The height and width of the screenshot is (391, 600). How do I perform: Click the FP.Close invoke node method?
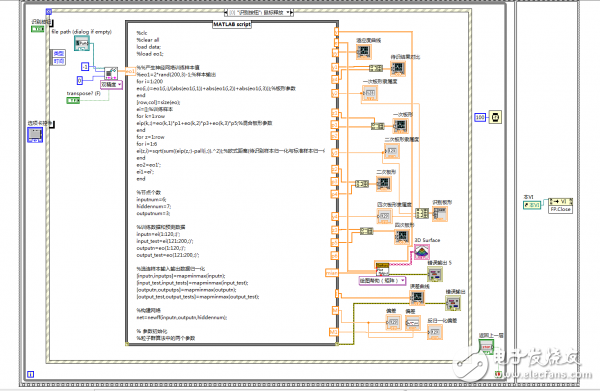pos(561,210)
